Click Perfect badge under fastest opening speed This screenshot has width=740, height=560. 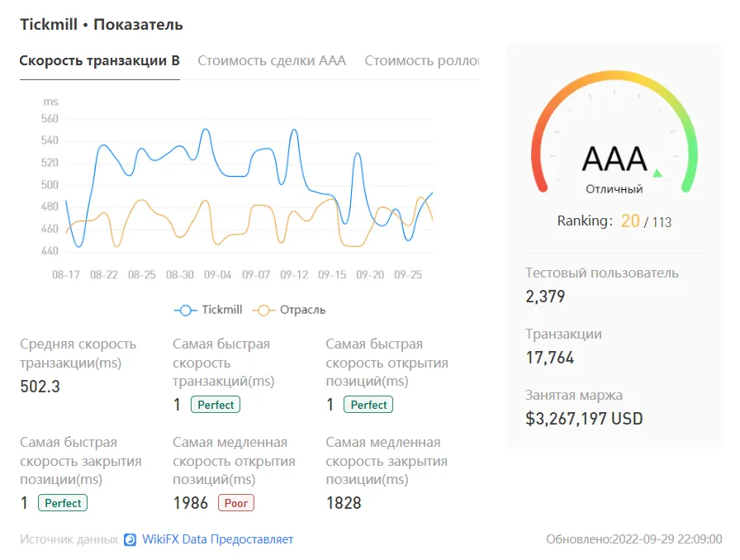368,405
